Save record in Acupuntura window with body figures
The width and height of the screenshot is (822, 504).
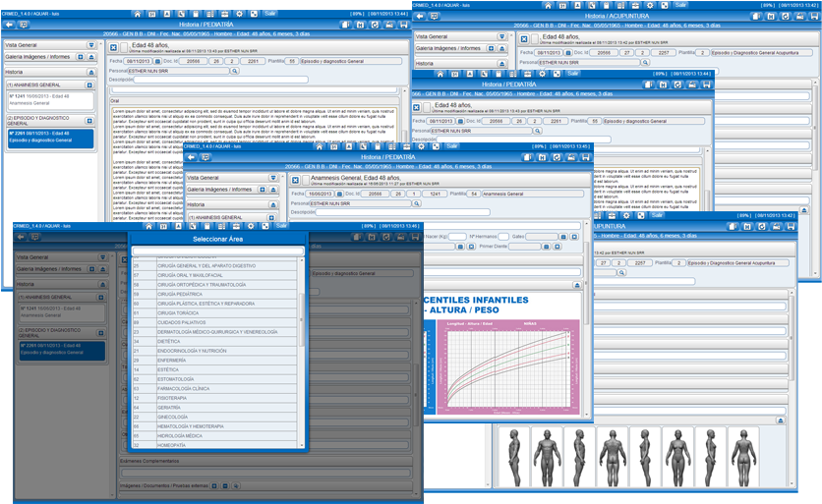pyautogui.click(x=791, y=226)
